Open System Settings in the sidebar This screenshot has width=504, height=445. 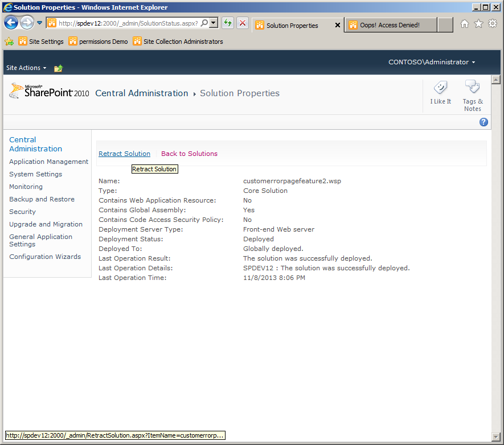(x=36, y=174)
